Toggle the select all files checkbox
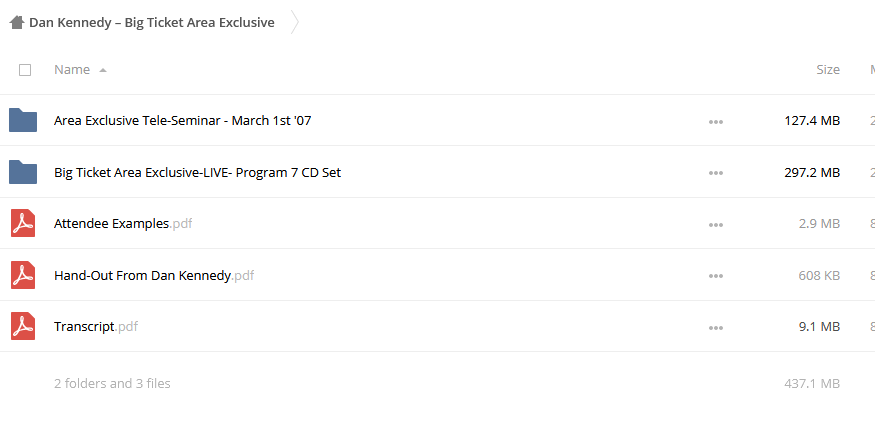This screenshot has height=426, width=875. pyautogui.click(x=25, y=70)
